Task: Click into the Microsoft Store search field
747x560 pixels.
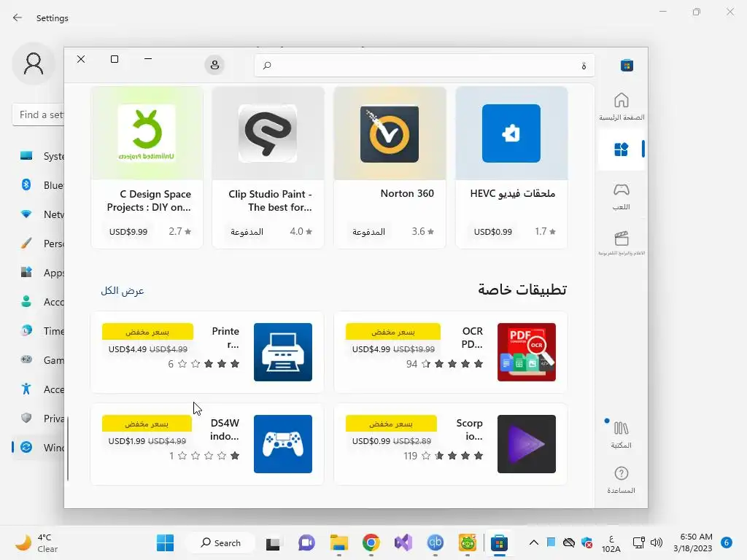Action: (x=425, y=65)
